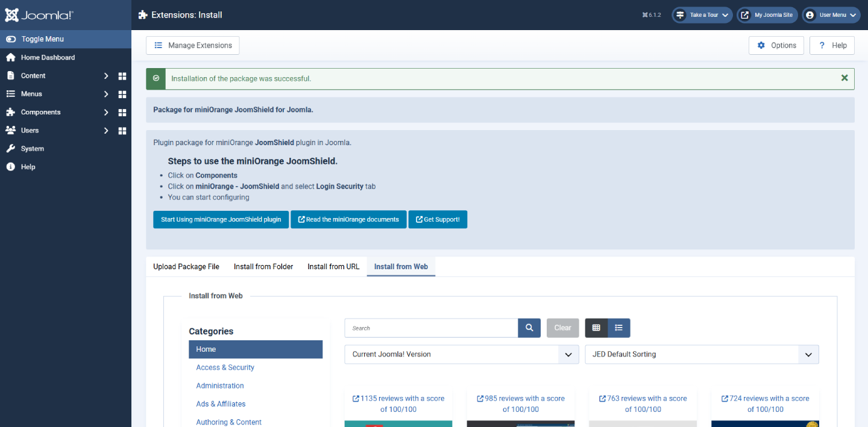Open the Menus dashboard grid icon
Viewport: 868px width, 427px height.
(x=122, y=94)
